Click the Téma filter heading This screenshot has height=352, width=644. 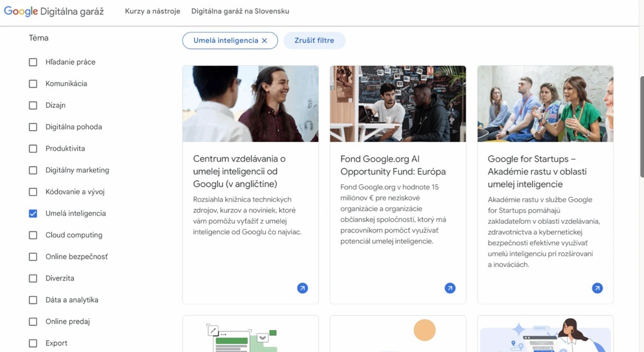pyautogui.click(x=39, y=38)
